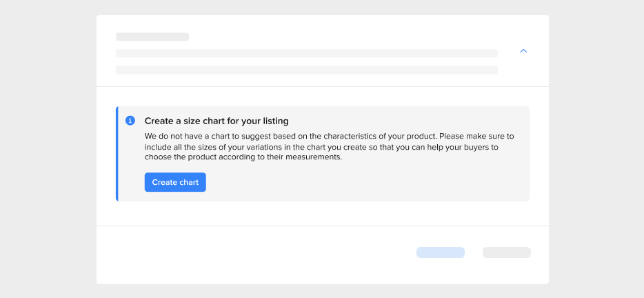The width and height of the screenshot is (644, 298).
Task: Collapse the section using the blue chevron
Action: (523, 51)
